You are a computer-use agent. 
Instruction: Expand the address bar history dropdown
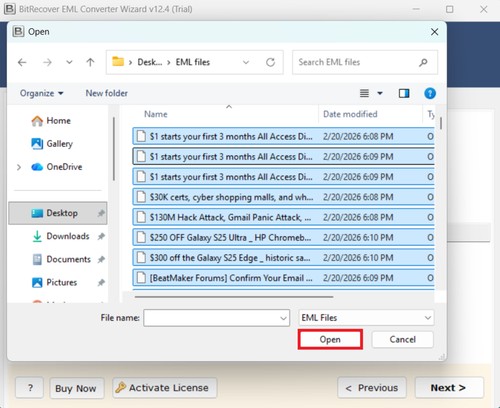(246, 62)
